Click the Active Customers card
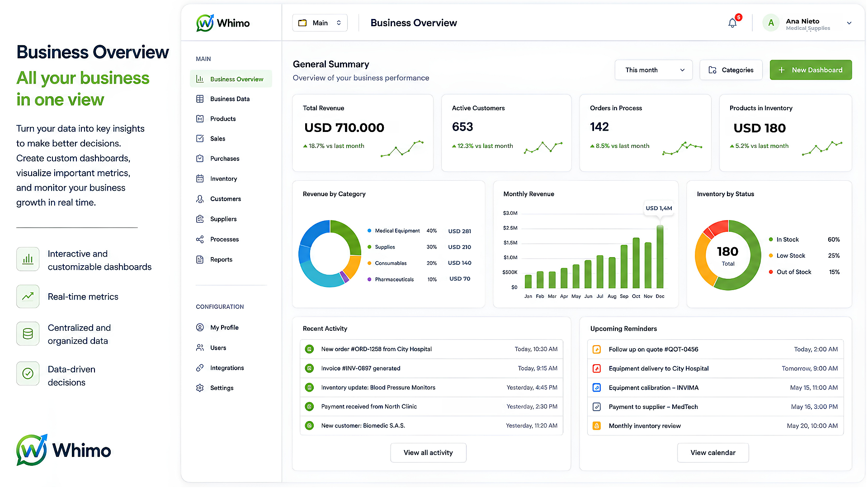 tap(506, 133)
